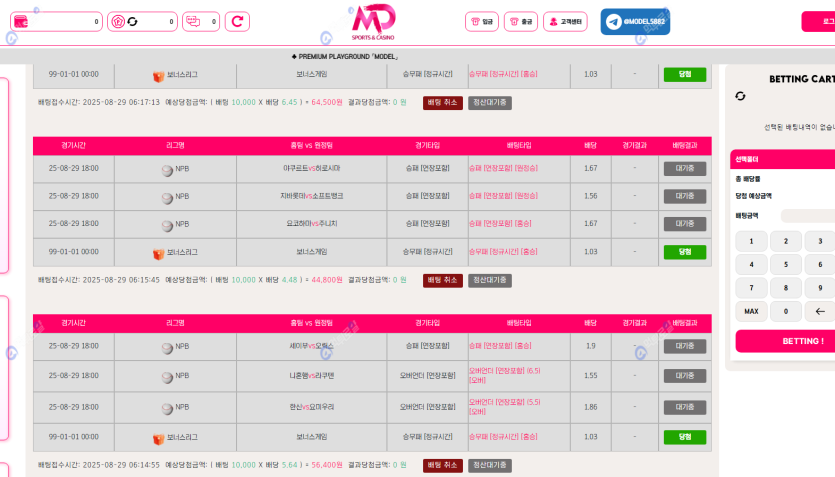Click the MD Sports & Casino logo
This screenshot has width=835, height=477.
pos(373,21)
